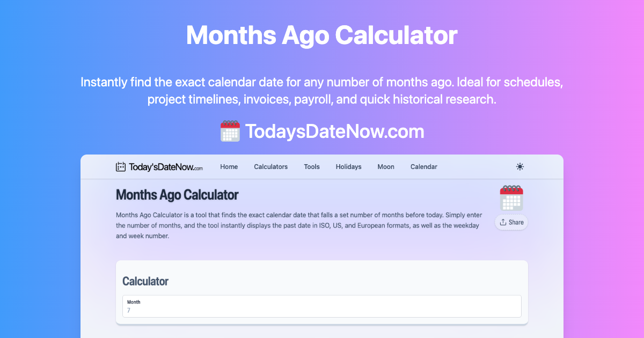The height and width of the screenshot is (338, 644).
Task: Select Home in the navigation bar
Action: point(229,166)
